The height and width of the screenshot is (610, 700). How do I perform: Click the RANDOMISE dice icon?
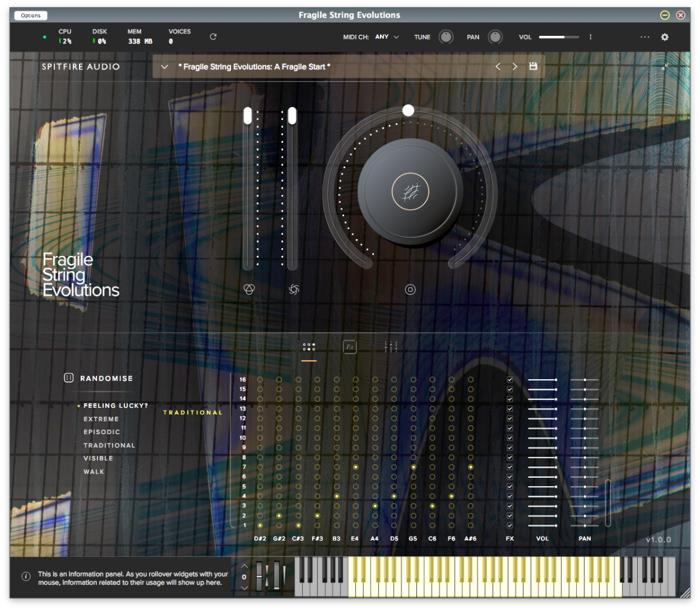coord(69,378)
